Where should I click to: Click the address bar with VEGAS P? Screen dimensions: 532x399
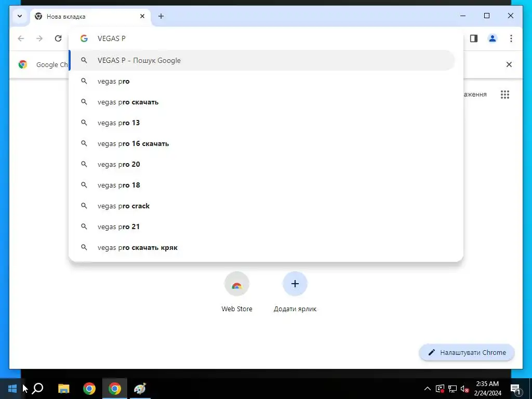(265, 38)
